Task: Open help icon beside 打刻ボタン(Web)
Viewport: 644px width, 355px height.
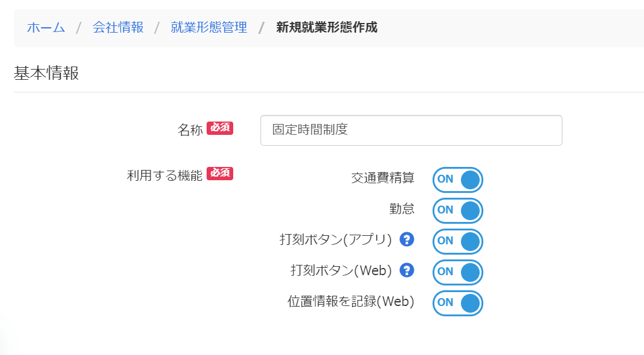Action: click(407, 270)
